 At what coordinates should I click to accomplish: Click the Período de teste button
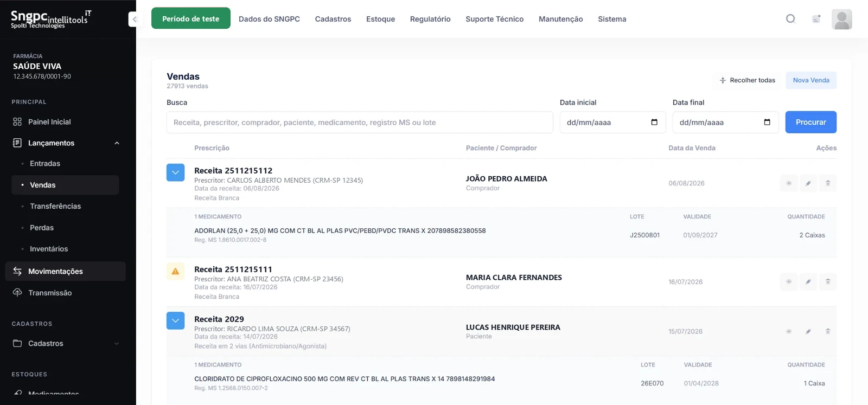pos(191,18)
